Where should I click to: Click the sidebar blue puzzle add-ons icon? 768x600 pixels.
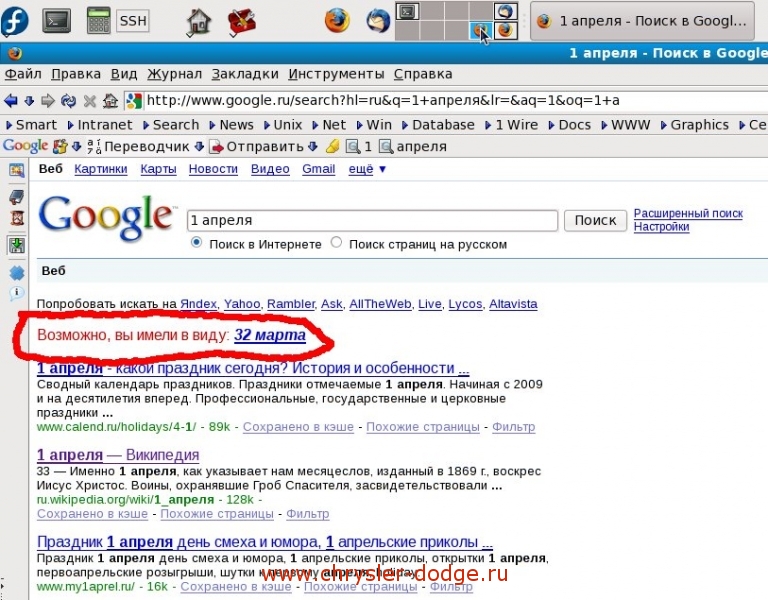pyautogui.click(x=17, y=273)
